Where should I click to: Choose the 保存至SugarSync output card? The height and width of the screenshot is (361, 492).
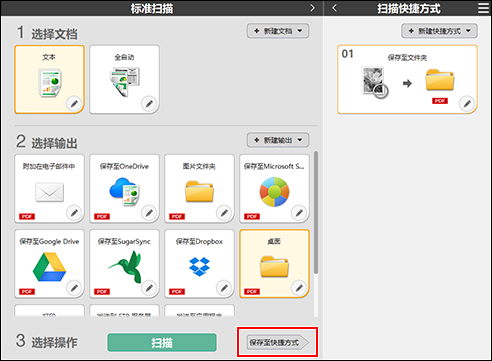pyautogui.click(x=124, y=263)
